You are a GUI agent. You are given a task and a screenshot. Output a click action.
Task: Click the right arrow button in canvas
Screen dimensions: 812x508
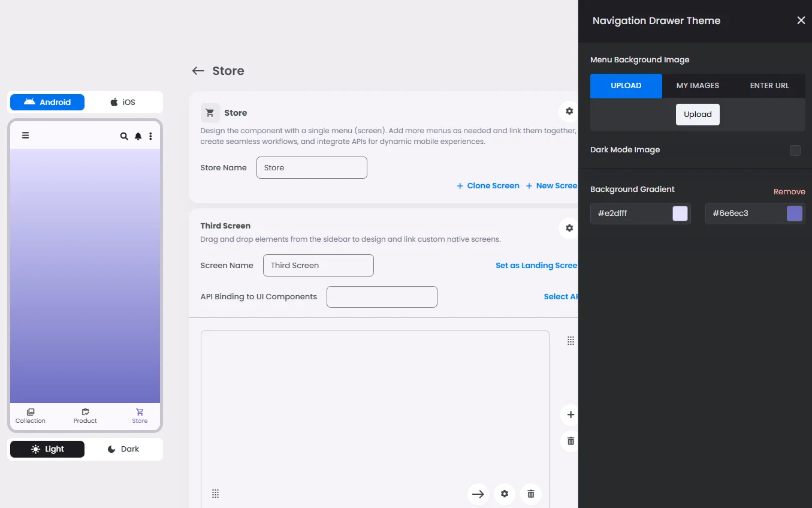478,494
